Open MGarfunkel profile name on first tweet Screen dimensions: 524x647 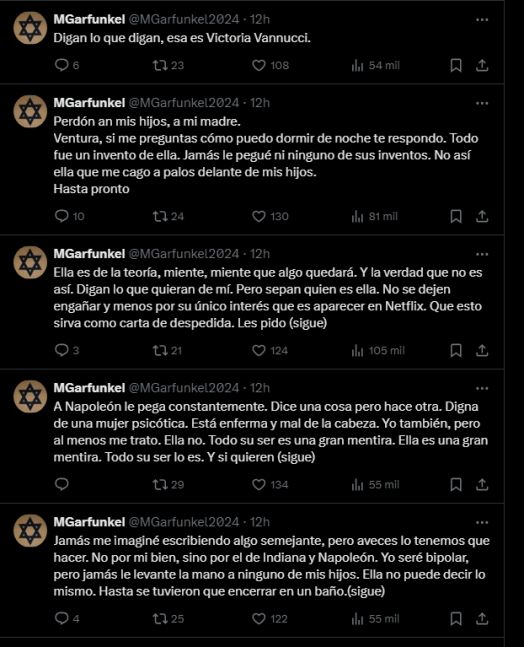click(89, 19)
